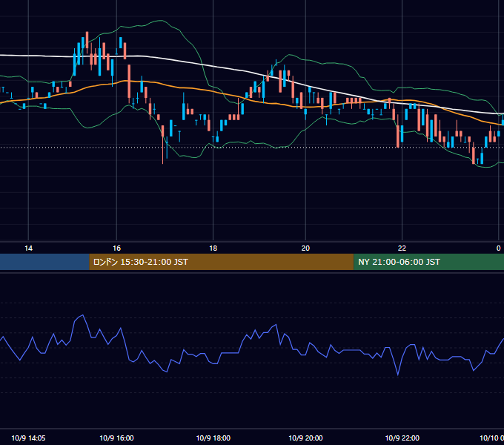Click the NY 21:00-06:00 JST session bar
Image resolution: width=504 pixels, height=445 pixels.
(429, 262)
